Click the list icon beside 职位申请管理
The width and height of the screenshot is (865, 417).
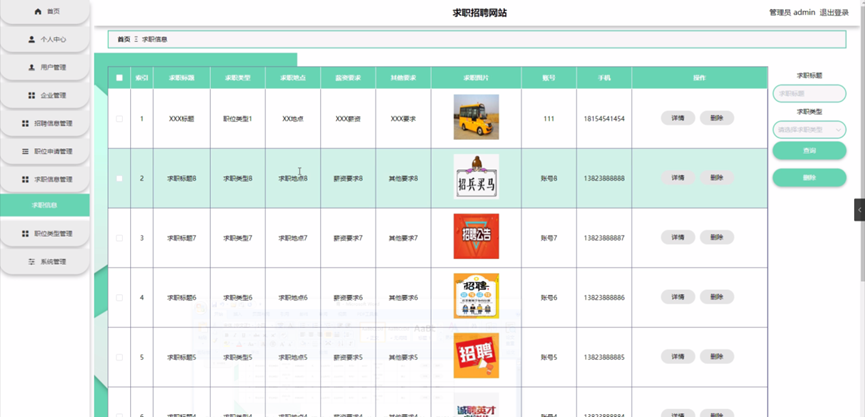(25, 151)
